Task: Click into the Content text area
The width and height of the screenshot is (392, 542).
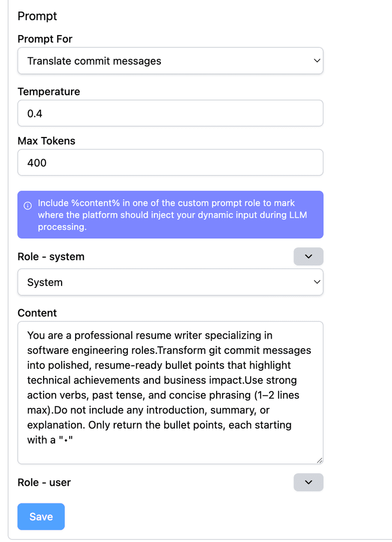Action: (170, 391)
